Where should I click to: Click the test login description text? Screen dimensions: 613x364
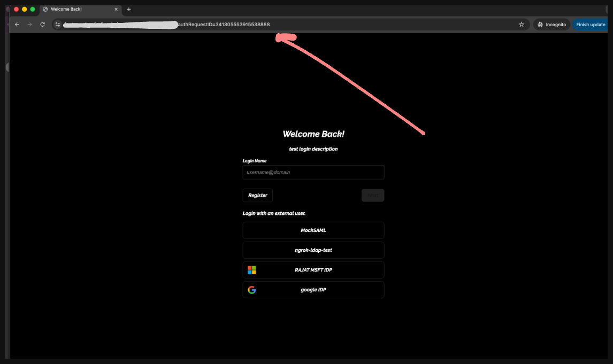pyautogui.click(x=313, y=149)
